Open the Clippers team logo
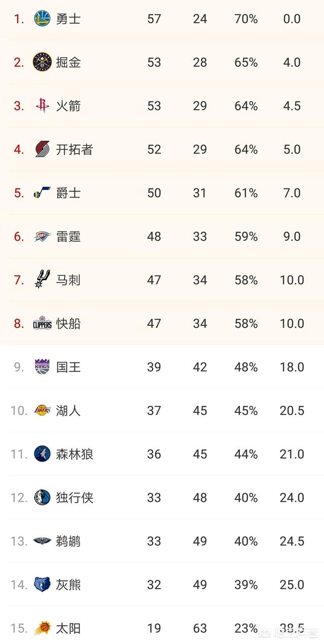The height and width of the screenshot is (644, 324). pyautogui.click(x=42, y=323)
